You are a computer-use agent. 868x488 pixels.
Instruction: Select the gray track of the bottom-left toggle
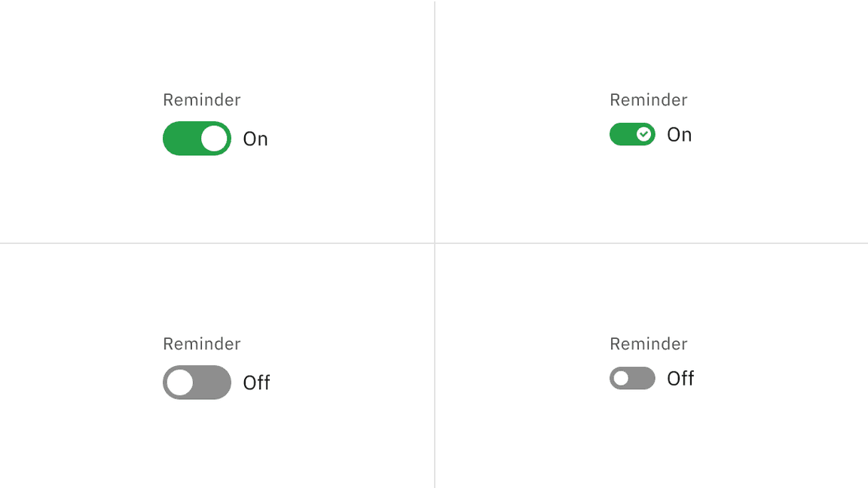point(214,383)
